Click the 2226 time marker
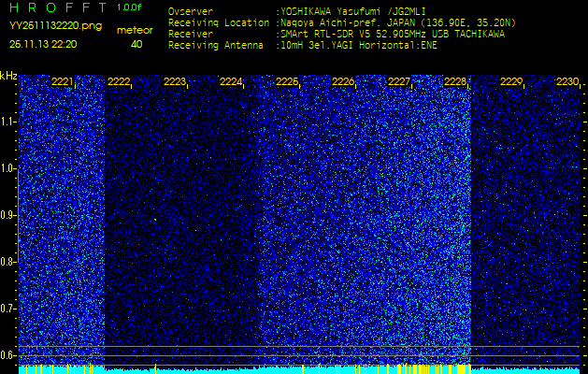 (x=343, y=81)
